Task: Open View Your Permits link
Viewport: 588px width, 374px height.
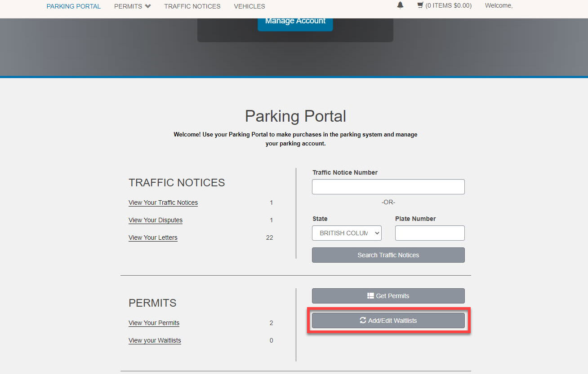Action: click(x=154, y=323)
